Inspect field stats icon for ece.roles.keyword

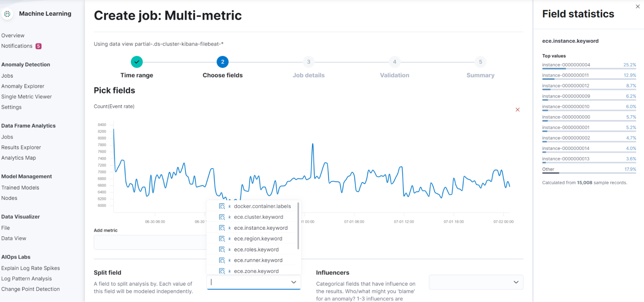click(x=222, y=250)
